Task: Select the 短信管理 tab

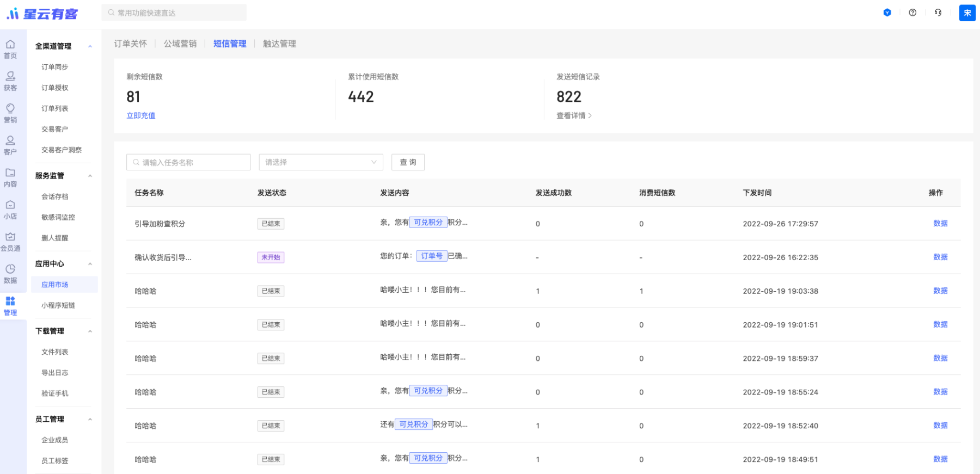Action: pyautogui.click(x=230, y=44)
